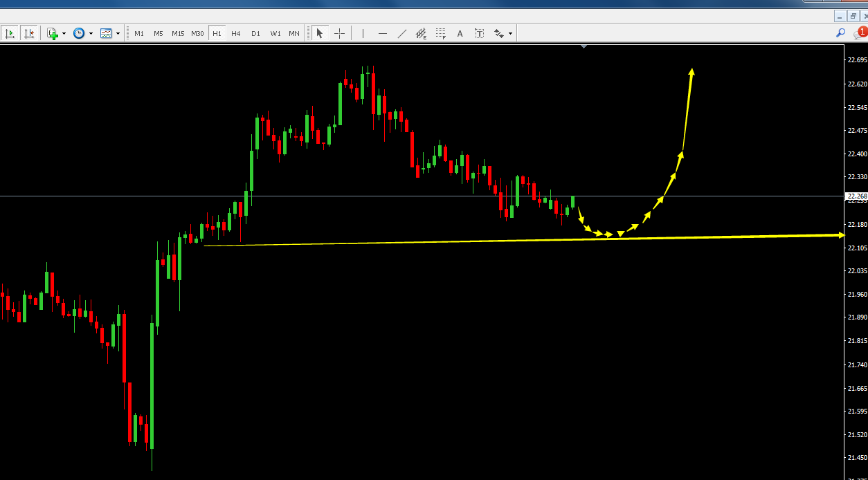Image resolution: width=868 pixels, height=480 pixels.
Task: Toggle the chart auto scroll icon
Action: coord(10,33)
